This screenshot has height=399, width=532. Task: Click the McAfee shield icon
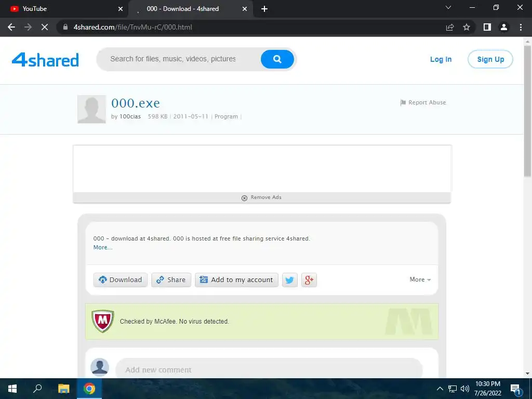point(102,321)
